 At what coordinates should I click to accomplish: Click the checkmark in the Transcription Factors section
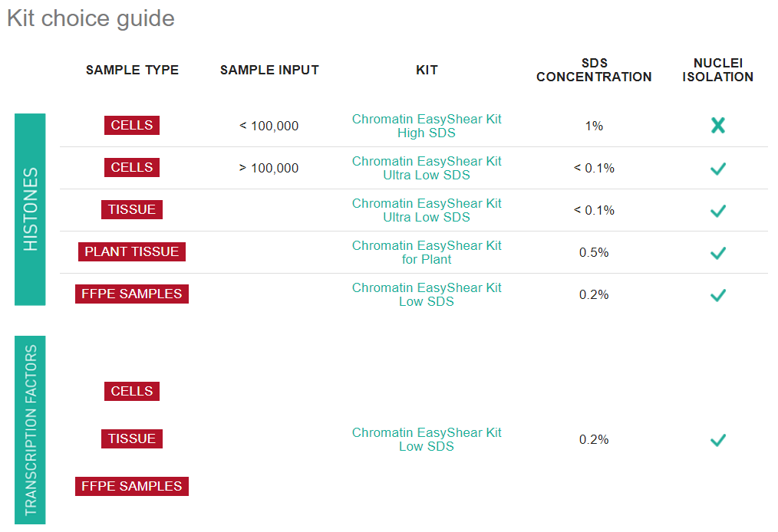point(717,440)
